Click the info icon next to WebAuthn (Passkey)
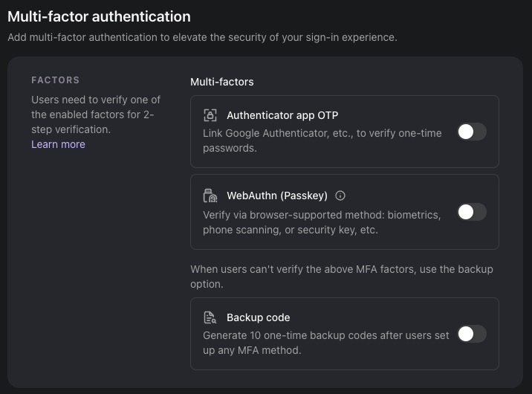This screenshot has height=394, width=532. point(340,196)
